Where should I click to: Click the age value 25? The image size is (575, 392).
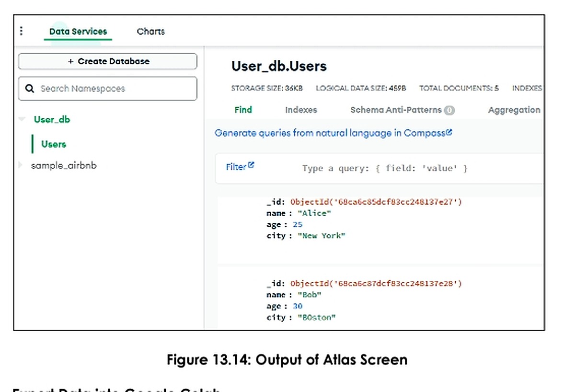tap(298, 224)
